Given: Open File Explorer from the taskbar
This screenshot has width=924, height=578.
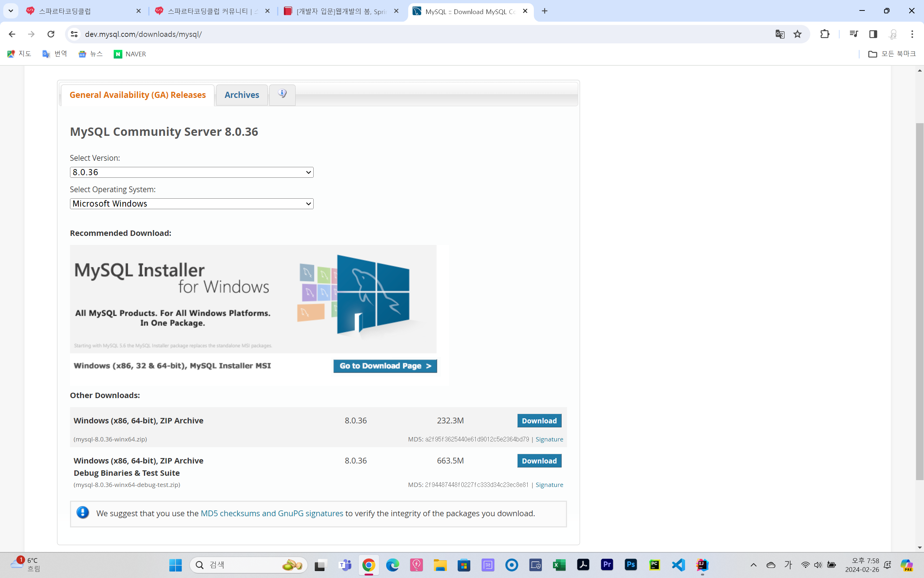Looking at the screenshot, I should (440, 565).
